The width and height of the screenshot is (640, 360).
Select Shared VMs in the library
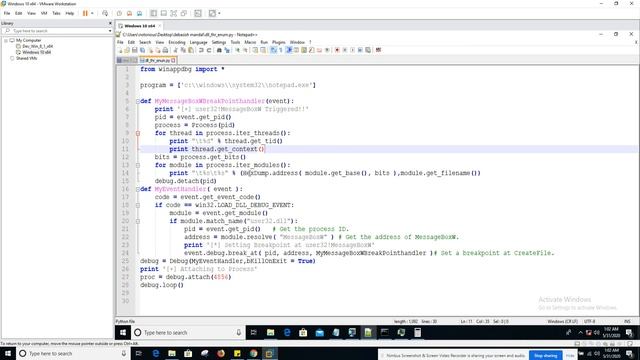(x=27, y=58)
